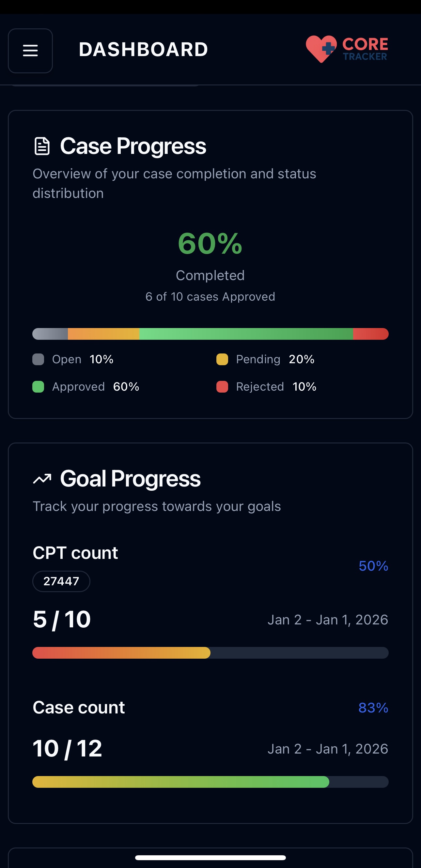Image resolution: width=421 pixels, height=868 pixels.
Task: Tap the yellow Pending status swatch
Action: [x=222, y=360]
